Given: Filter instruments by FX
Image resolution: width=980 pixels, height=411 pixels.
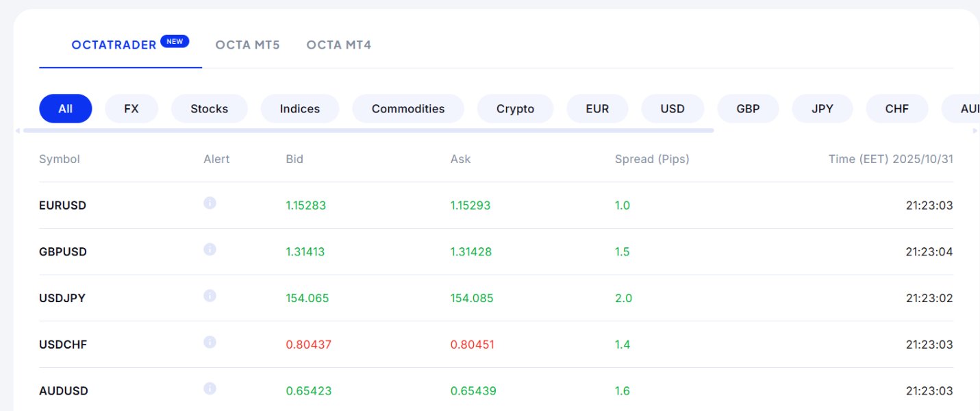Looking at the screenshot, I should point(131,108).
